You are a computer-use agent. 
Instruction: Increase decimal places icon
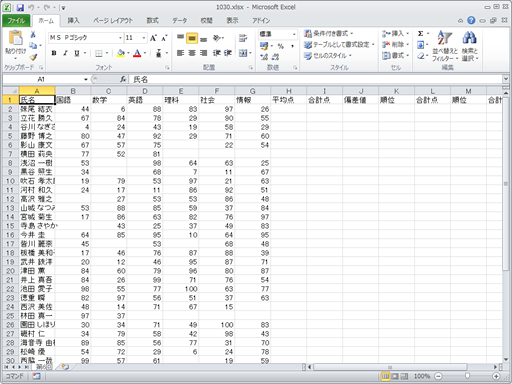(x=264, y=57)
